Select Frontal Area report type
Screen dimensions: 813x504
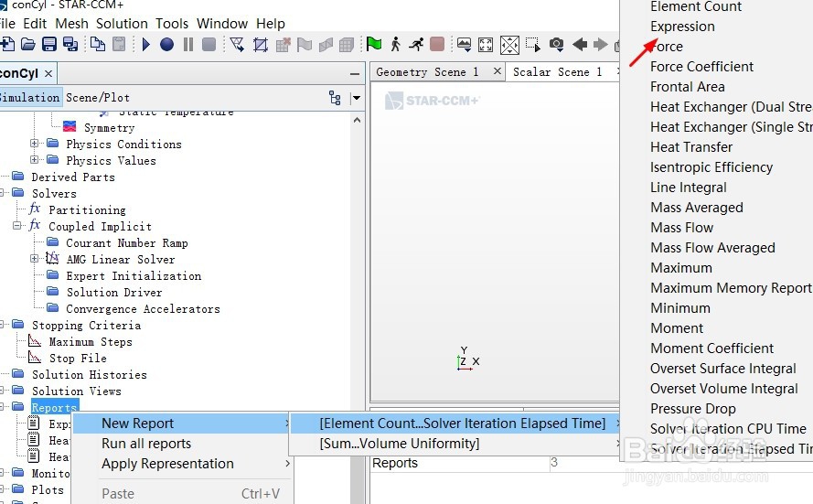(688, 87)
